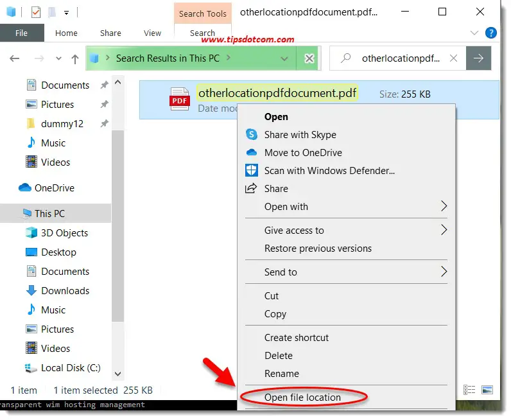Click the Properties checkmark icon in quick access toolbar
This screenshot has width=511, height=420.
pos(36,13)
